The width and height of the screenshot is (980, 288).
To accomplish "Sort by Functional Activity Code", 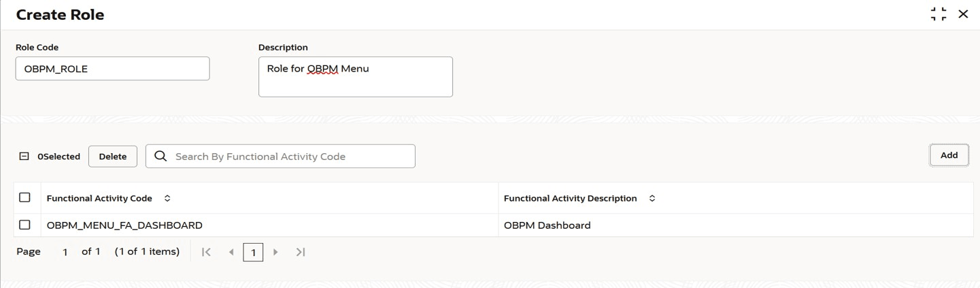I will pyautogui.click(x=167, y=199).
